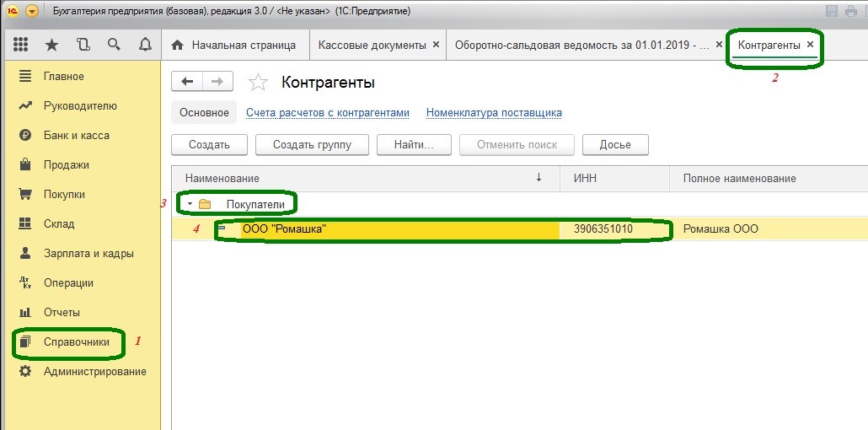Screen dimensions: 868x430
Task: Click the Склад grid icon
Action: 25,224
